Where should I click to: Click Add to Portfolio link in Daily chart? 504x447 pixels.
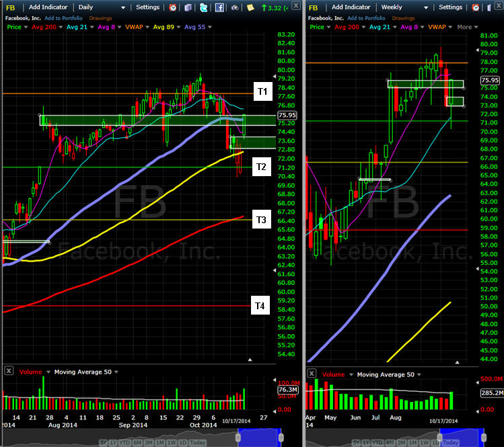coord(63,18)
